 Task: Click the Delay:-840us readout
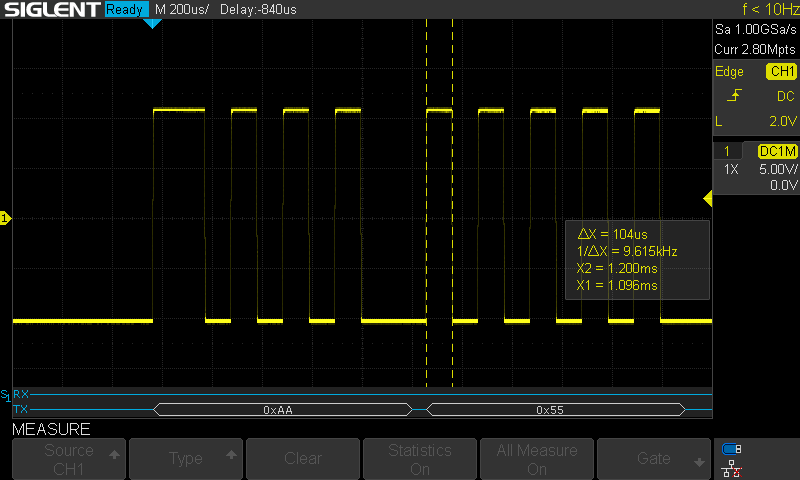pos(258,9)
